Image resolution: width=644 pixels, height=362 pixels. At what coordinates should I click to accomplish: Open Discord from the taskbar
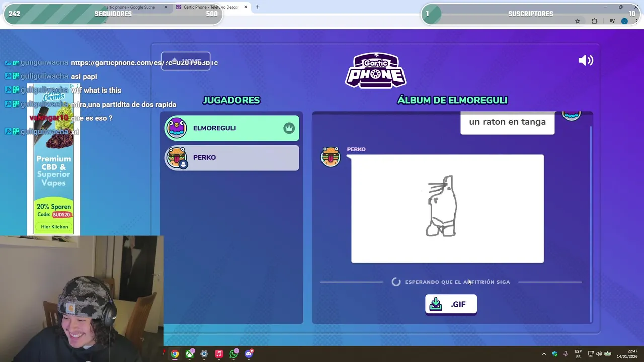coord(249,354)
